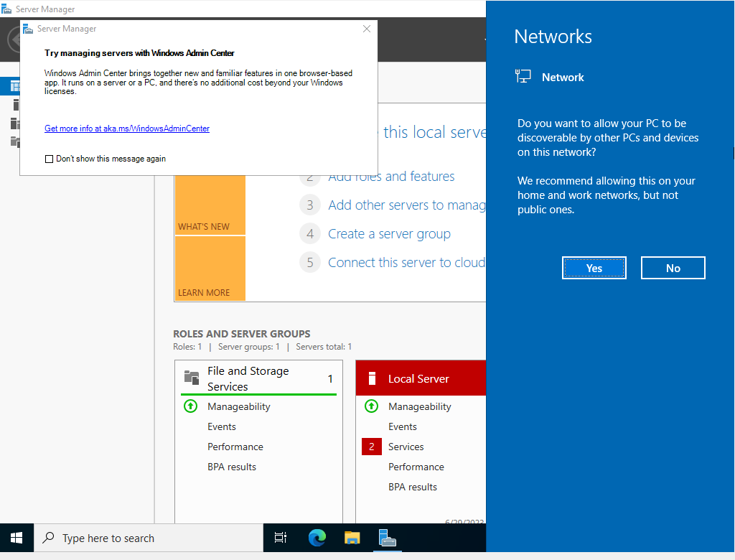Viewport: 735px width, 560px height.
Task: Open the Windows Start menu
Action: point(17,538)
